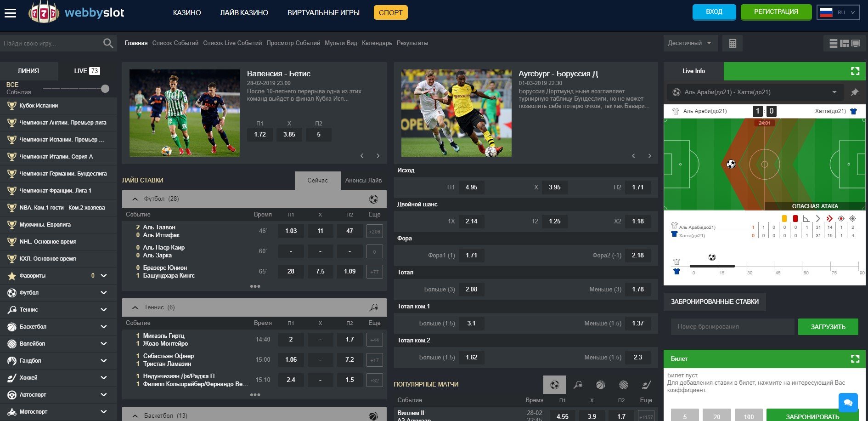The height and width of the screenshot is (421, 868).
Task: Click the ЗАГРУЗИТЬ button
Action: click(828, 327)
